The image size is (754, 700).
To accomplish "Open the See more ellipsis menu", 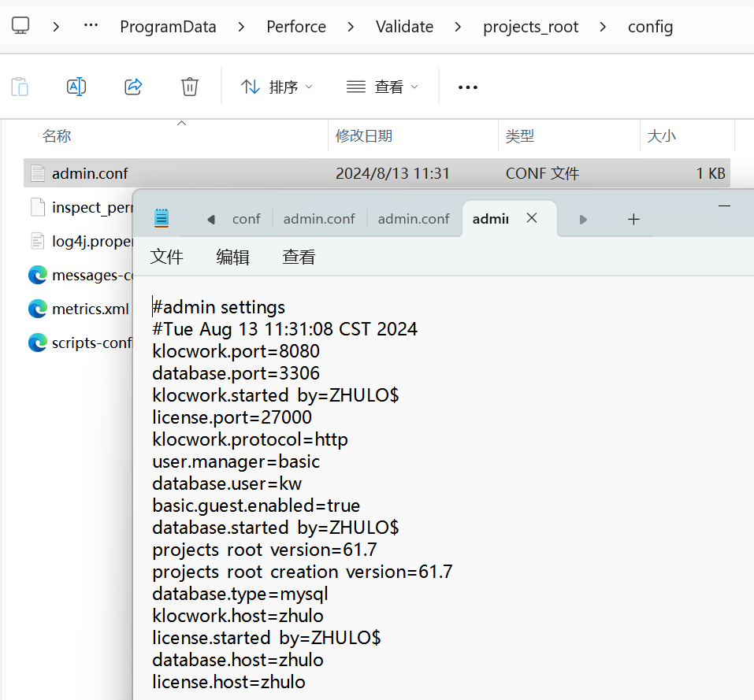I will [x=468, y=87].
